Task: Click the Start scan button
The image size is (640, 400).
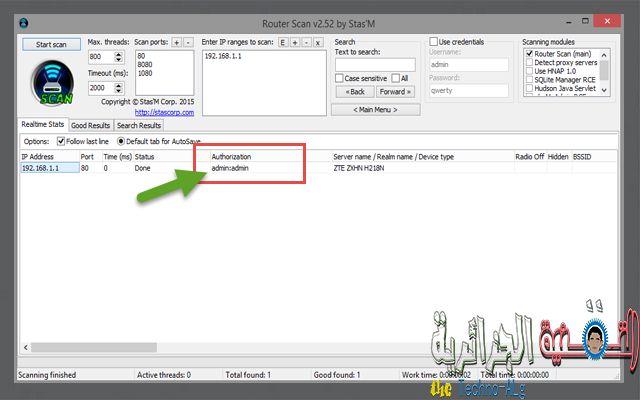Action: click(x=51, y=44)
